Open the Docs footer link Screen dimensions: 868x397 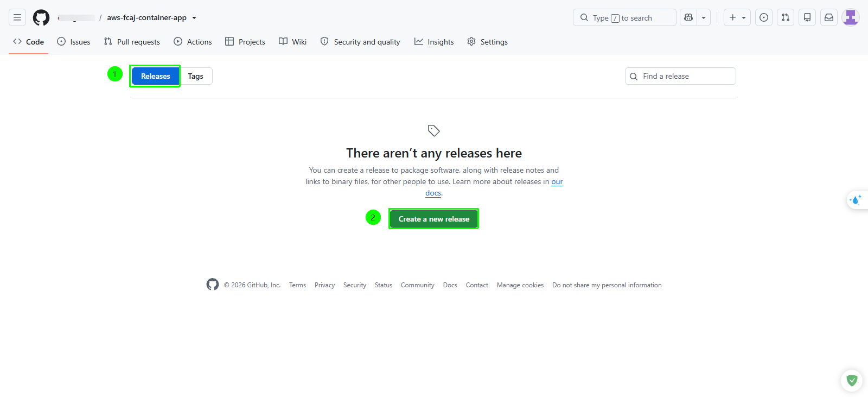[x=450, y=285]
